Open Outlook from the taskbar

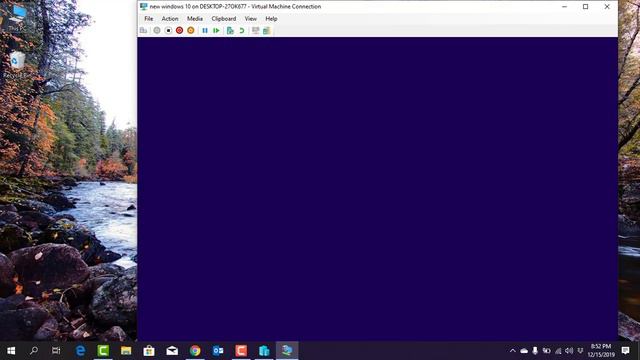click(218, 351)
